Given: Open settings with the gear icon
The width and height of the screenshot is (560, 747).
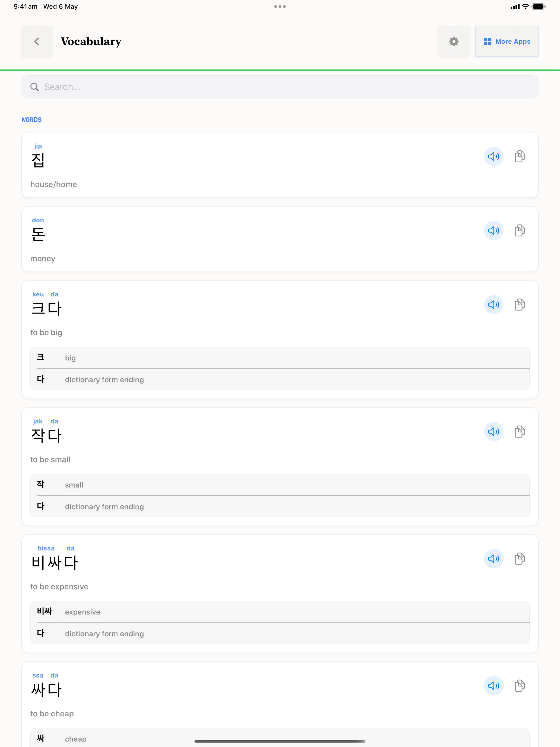Looking at the screenshot, I should tap(454, 42).
